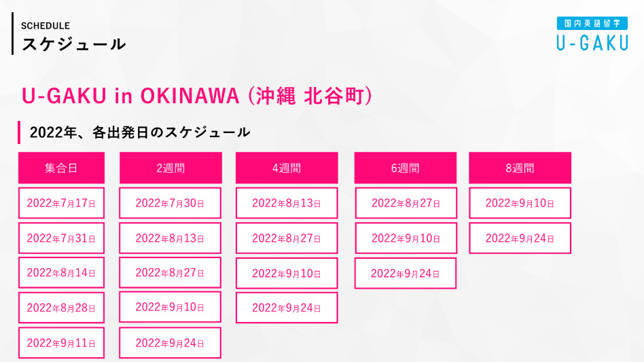Click the U-GAKU logo

pos(592,34)
